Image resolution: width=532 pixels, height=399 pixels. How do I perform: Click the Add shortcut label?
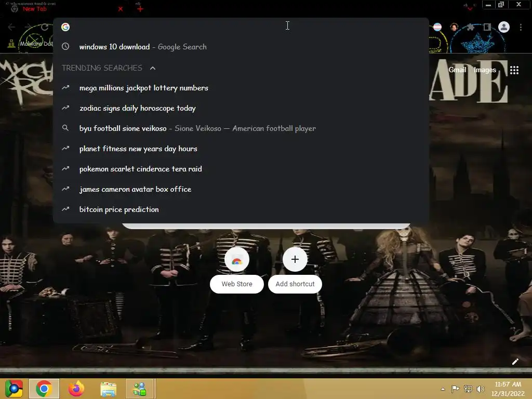(295, 284)
